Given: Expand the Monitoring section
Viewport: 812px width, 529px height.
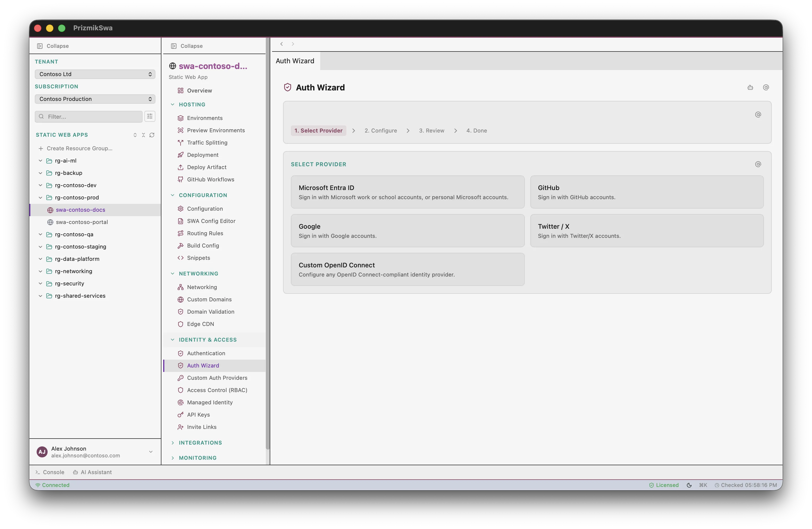Looking at the screenshot, I should coord(172,458).
